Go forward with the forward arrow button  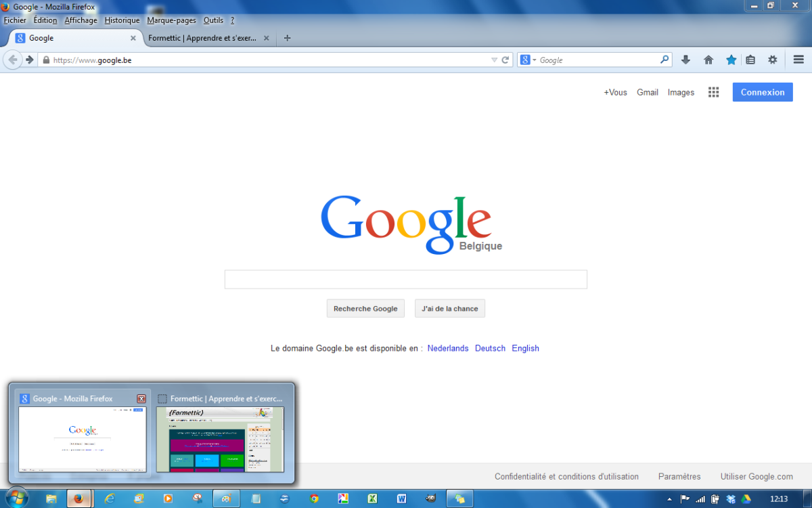point(30,60)
